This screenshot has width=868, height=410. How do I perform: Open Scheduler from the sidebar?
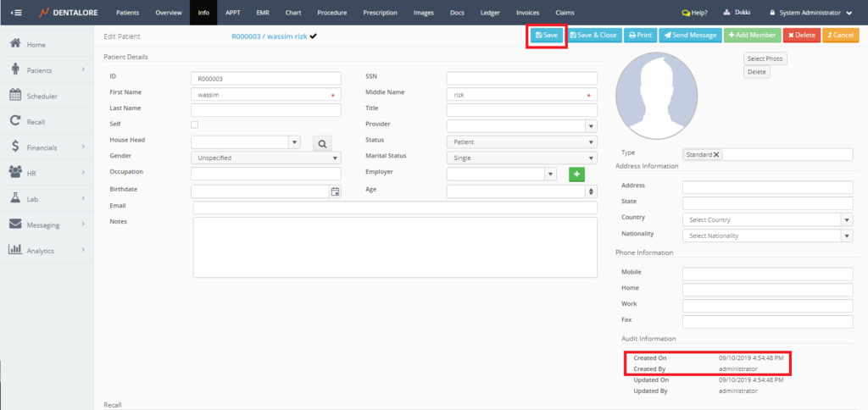pos(42,96)
